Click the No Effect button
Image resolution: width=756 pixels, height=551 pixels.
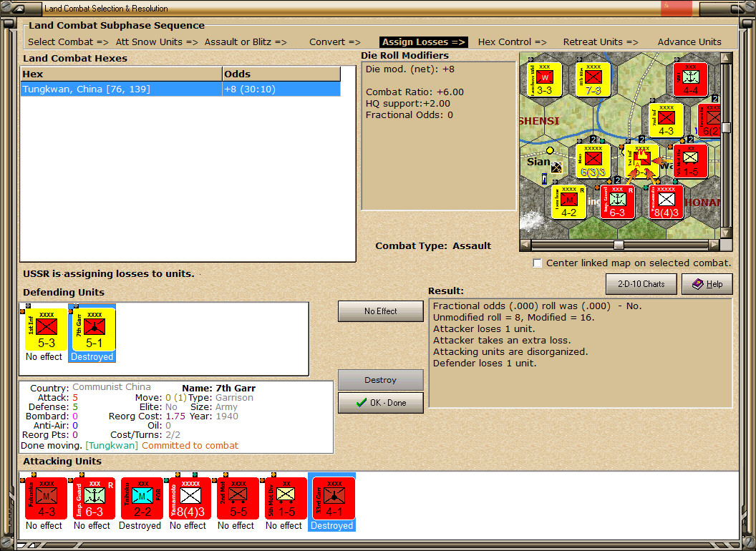(x=380, y=311)
